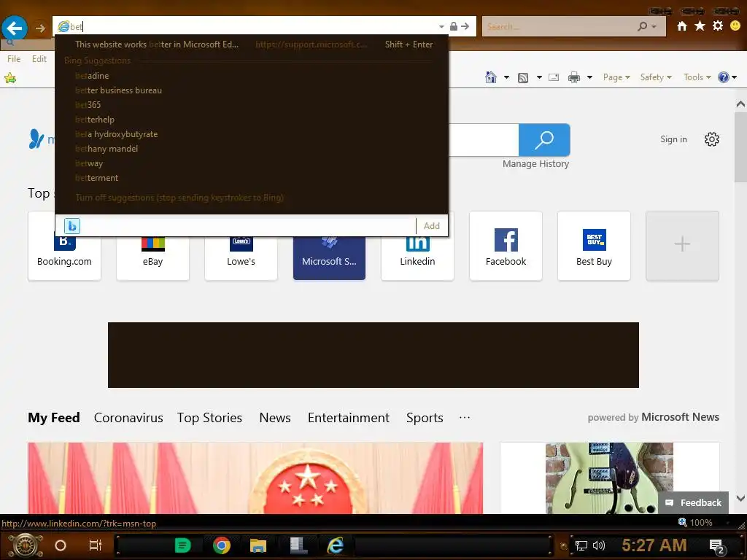Open the Tools command bar menu
Viewport: 747px width, 560px height.
coord(697,77)
